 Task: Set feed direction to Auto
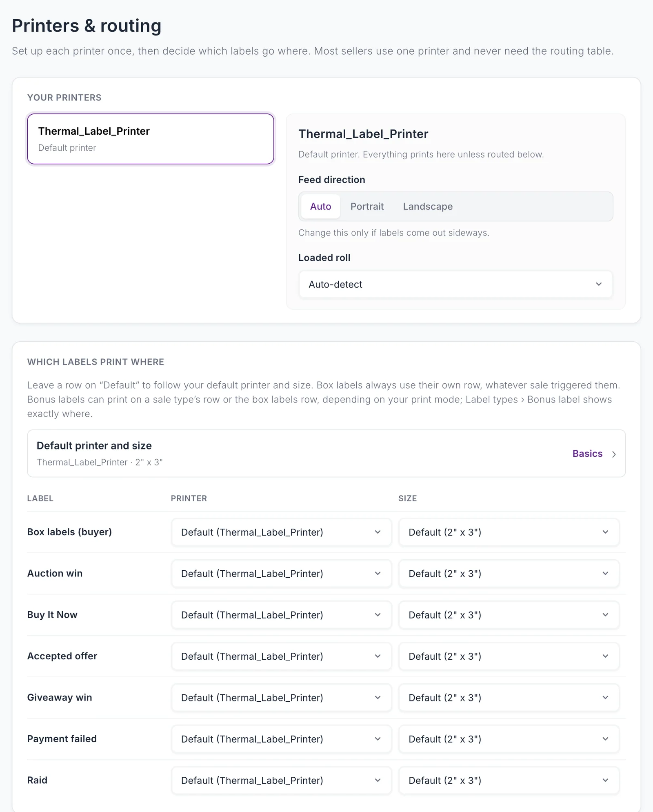click(x=320, y=207)
